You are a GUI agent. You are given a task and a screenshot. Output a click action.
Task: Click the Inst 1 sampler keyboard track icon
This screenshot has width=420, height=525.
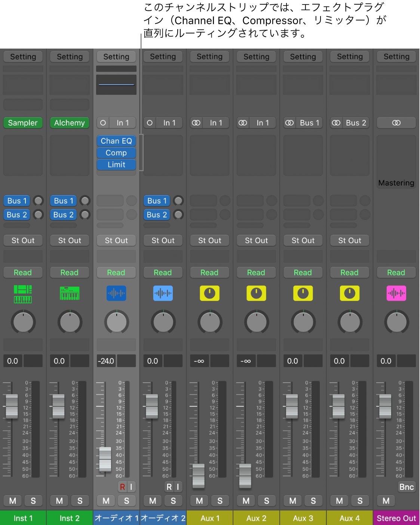pos(23,294)
